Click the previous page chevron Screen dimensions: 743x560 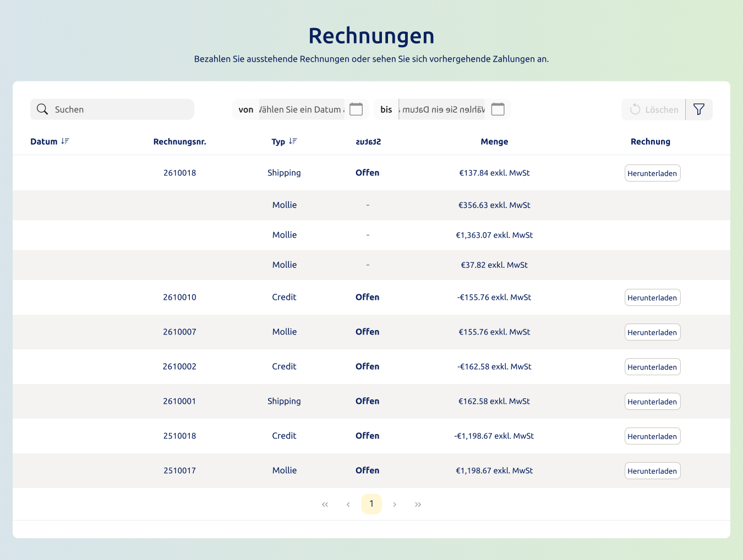[348, 504]
